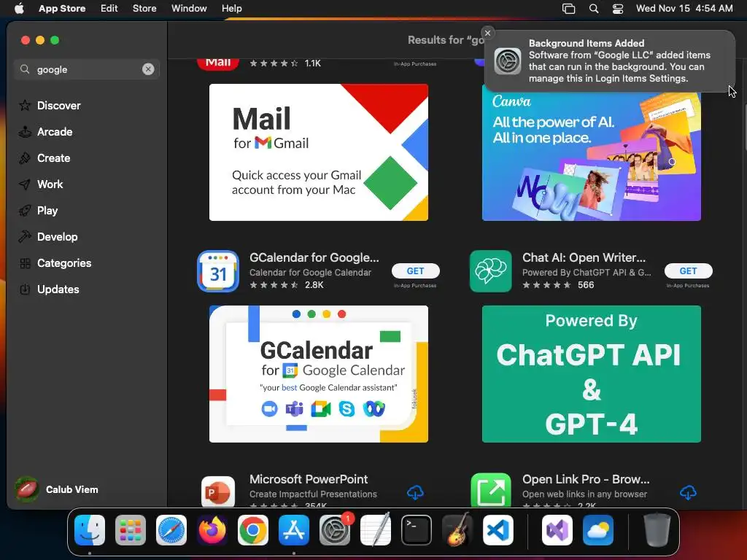
Task: Open GCalendar for Google app icon
Action: [x=218, y=271]
